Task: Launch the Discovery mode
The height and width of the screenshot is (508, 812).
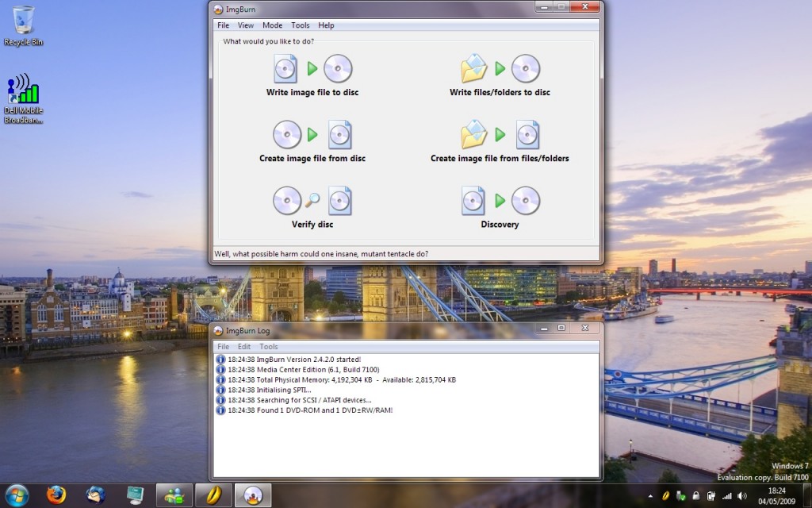Action: pos(500,207)
